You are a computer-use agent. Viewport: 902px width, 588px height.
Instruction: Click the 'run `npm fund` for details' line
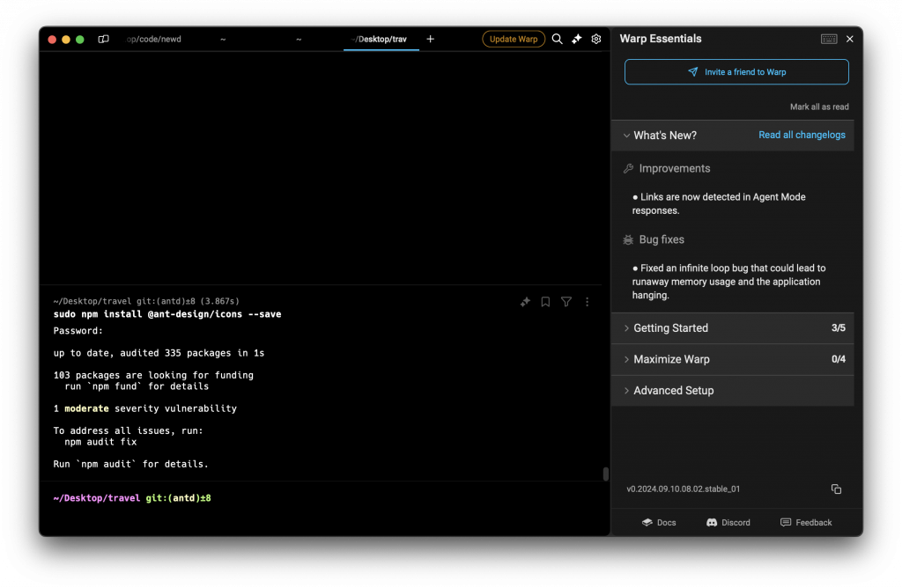(x=137, y=386)
